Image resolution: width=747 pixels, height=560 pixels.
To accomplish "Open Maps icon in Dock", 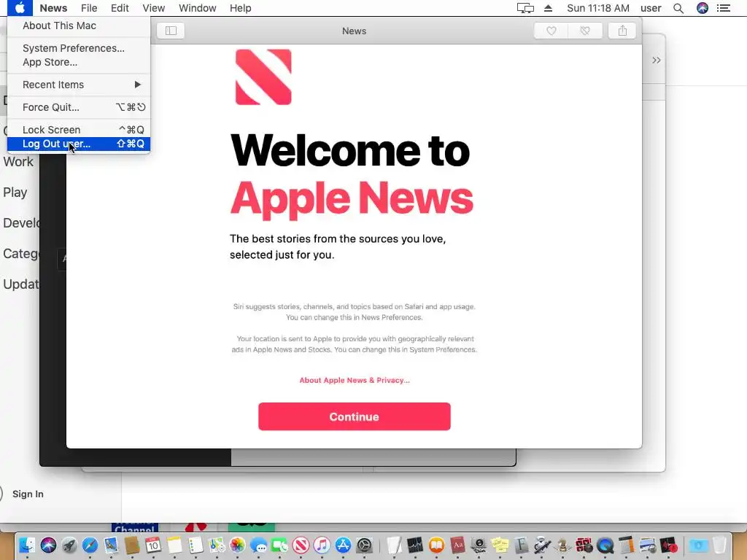I will coord(217,545).
